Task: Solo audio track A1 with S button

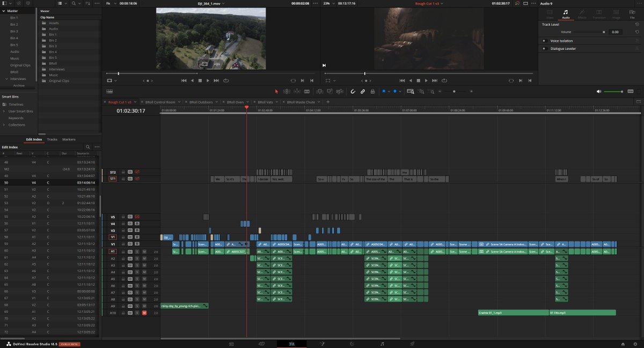Action: (137, 251)
